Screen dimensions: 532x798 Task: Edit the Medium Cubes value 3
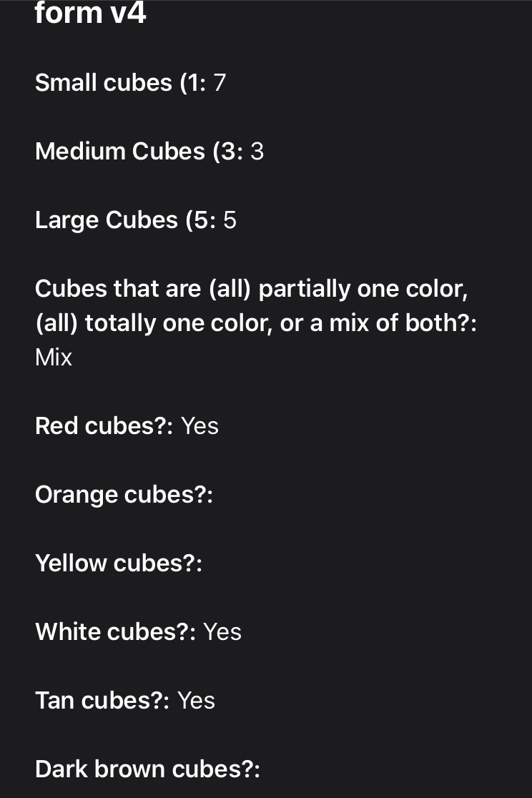tap(257, 152)
